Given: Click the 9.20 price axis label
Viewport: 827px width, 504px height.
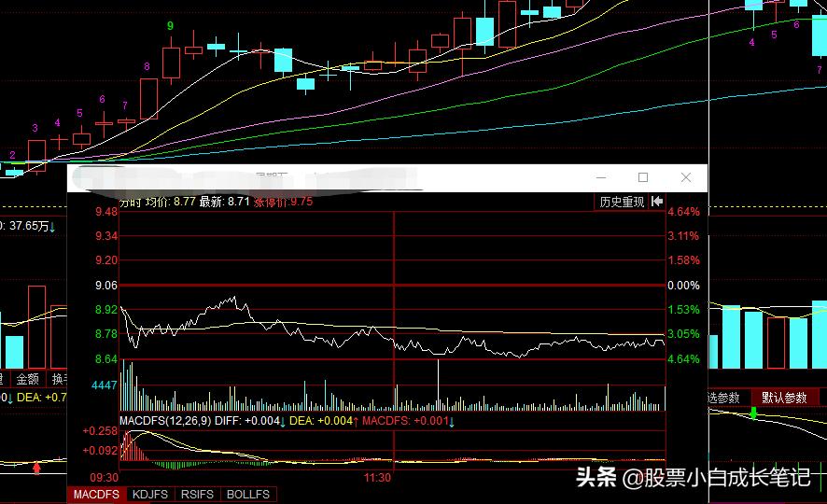Looking at the screenshot, I should (x=106, y=260).
